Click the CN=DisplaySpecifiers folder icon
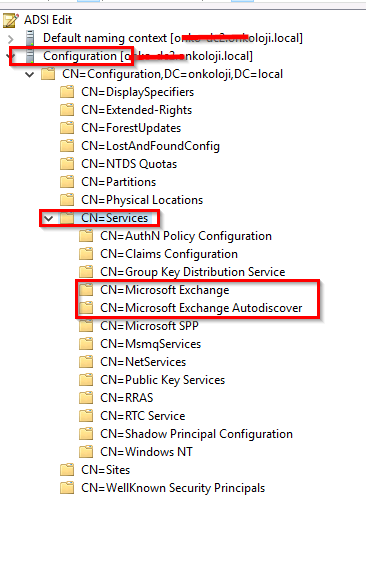Screen dimensions: 366x588 (x=67, y=92)
